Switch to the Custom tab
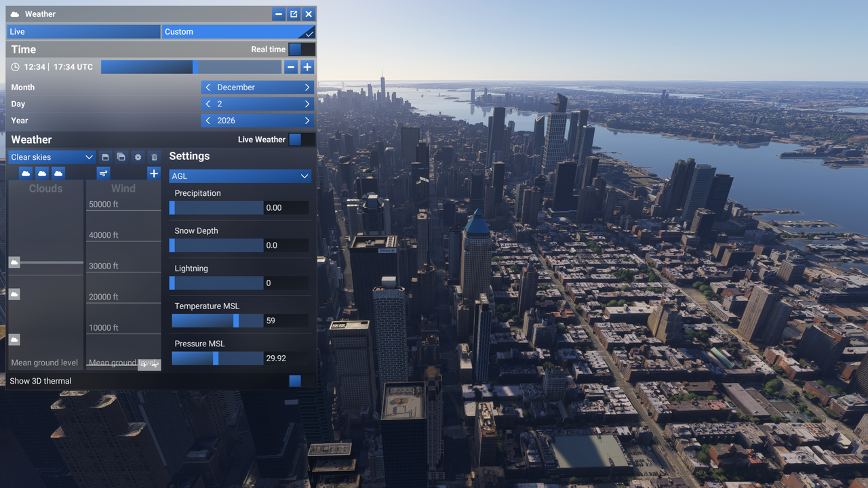 [239, 32]
